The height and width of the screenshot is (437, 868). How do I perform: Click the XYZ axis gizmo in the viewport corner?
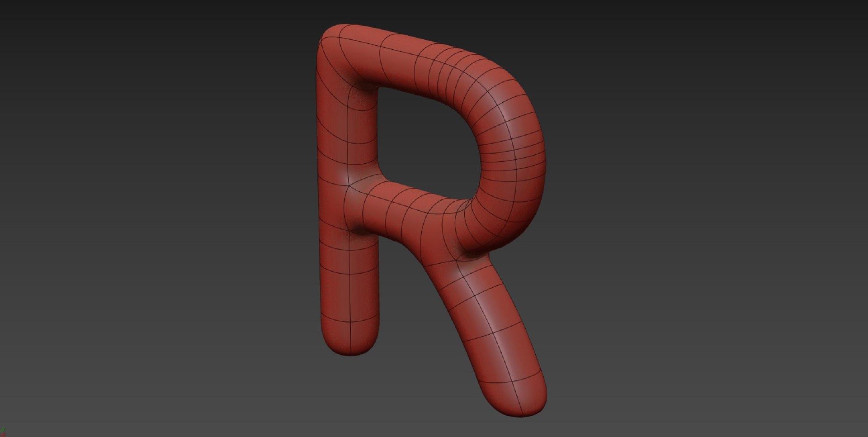(x=3, y=432)
